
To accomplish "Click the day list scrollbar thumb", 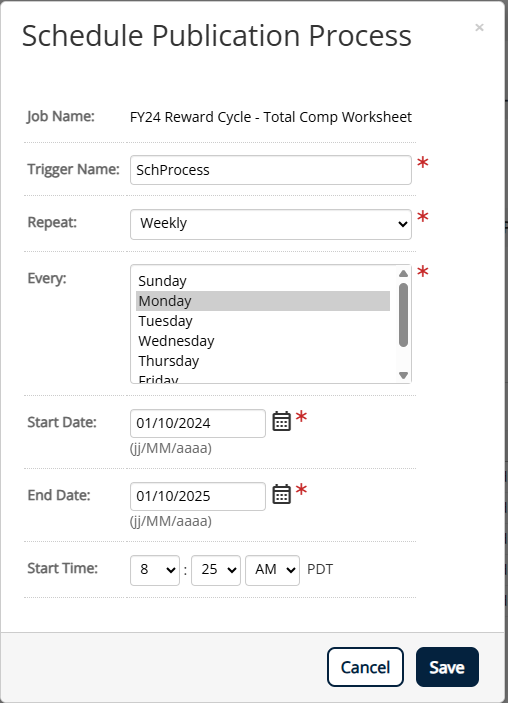I will click(x=403, y=315).
